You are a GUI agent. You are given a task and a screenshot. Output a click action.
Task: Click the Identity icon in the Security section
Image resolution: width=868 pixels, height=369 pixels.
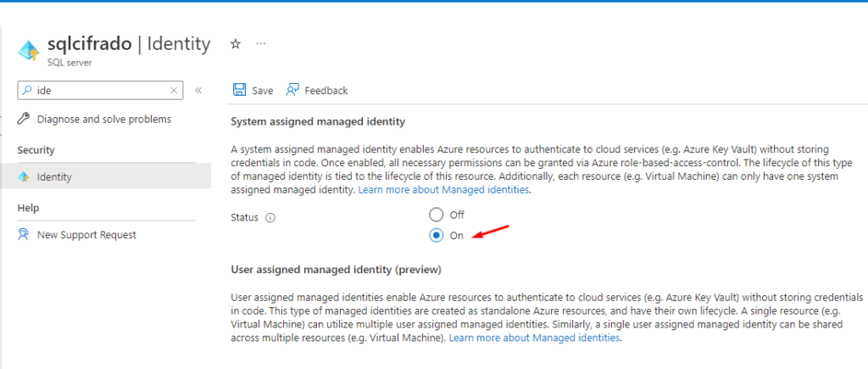(x=23, y=176)
